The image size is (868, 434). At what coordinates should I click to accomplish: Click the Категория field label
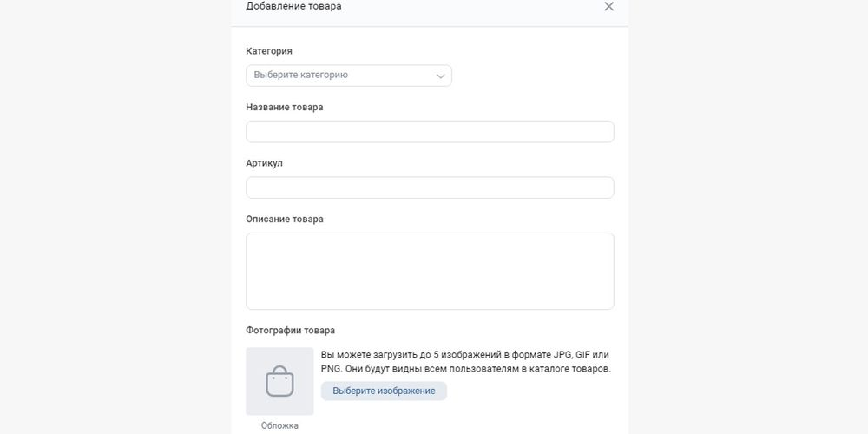[269, 51]
